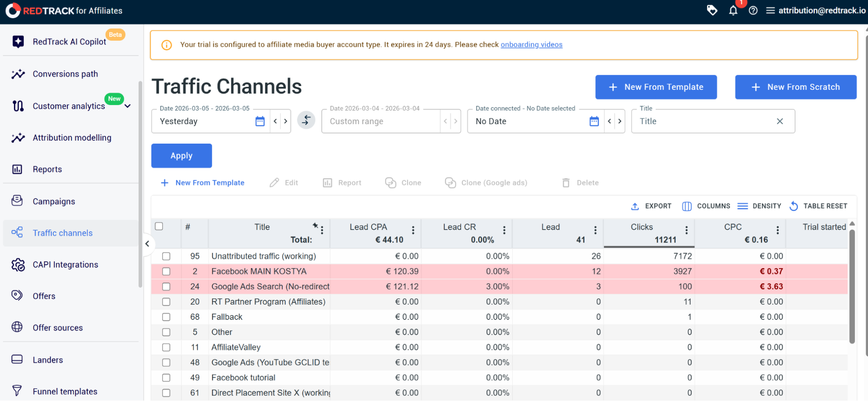868x401 pixels.
Task: Check the Fallback row checkbox
Action: (166, 317)
